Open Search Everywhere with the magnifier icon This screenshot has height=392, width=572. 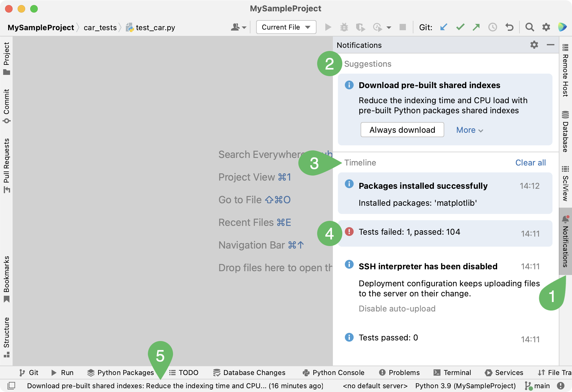530,27
